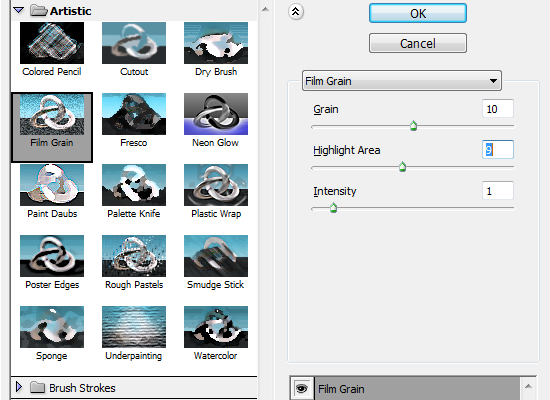
Task: Choose the Paint Daubs filter thumbnail
Action: 52,185
